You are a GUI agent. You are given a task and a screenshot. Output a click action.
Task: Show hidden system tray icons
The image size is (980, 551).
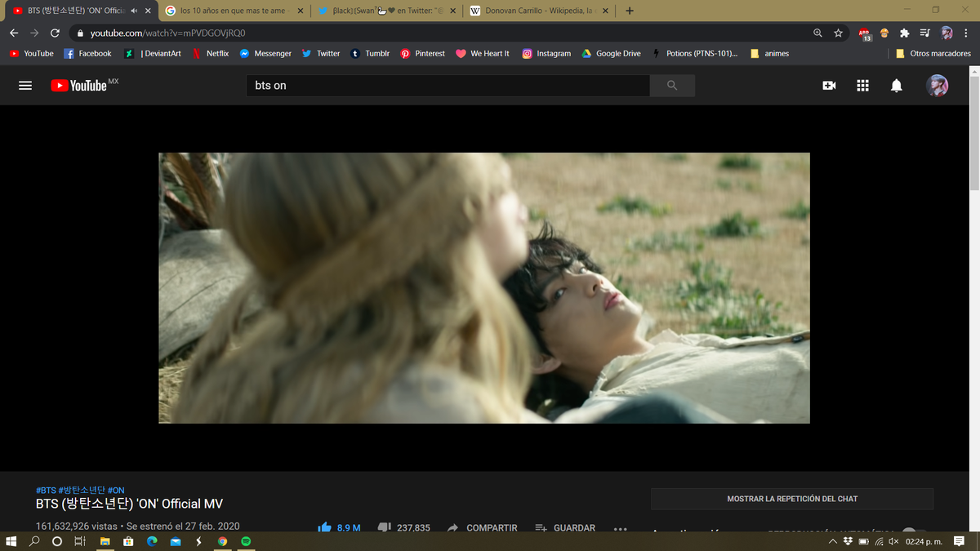832,541
